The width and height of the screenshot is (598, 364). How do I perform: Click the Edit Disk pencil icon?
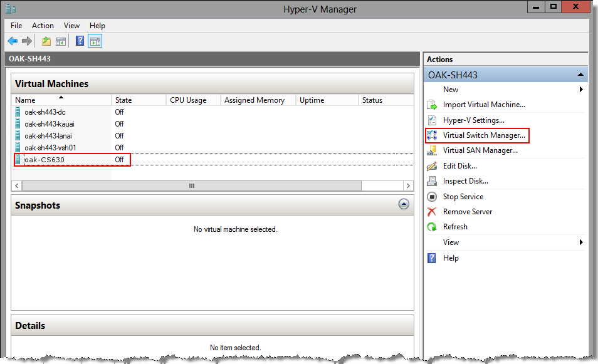pos(432,166)
